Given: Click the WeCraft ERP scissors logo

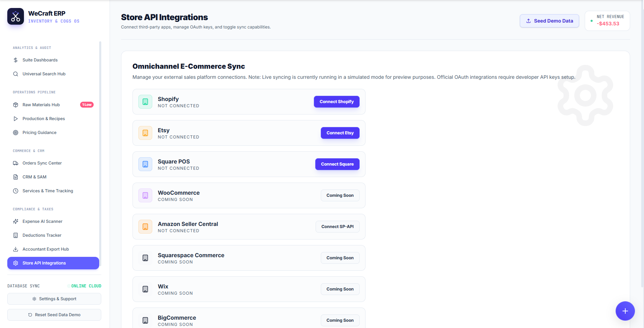Looking at the screenshot, I should coord(16,16).
